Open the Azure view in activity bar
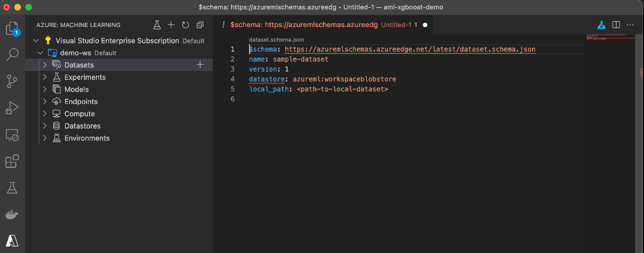644x253 pixels. pyautogui.click(x=12, y=241)
